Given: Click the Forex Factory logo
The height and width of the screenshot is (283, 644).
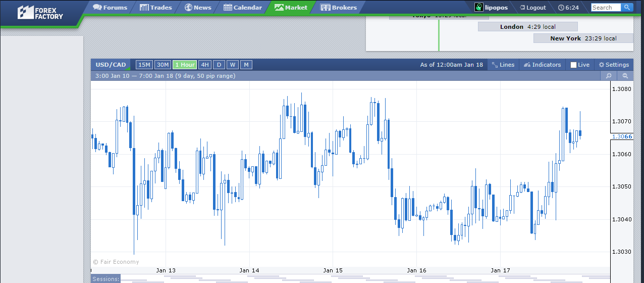Looking at the screenshot, I should click(40, 12).
